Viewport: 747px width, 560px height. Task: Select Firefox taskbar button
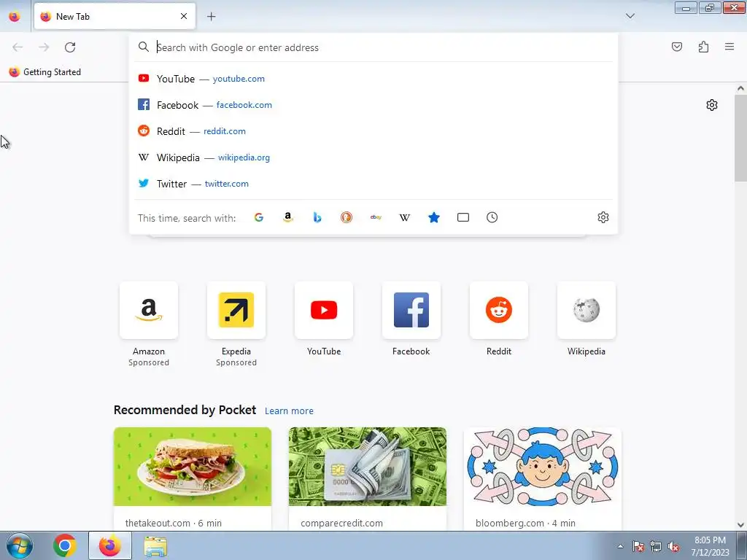[110, 545]
